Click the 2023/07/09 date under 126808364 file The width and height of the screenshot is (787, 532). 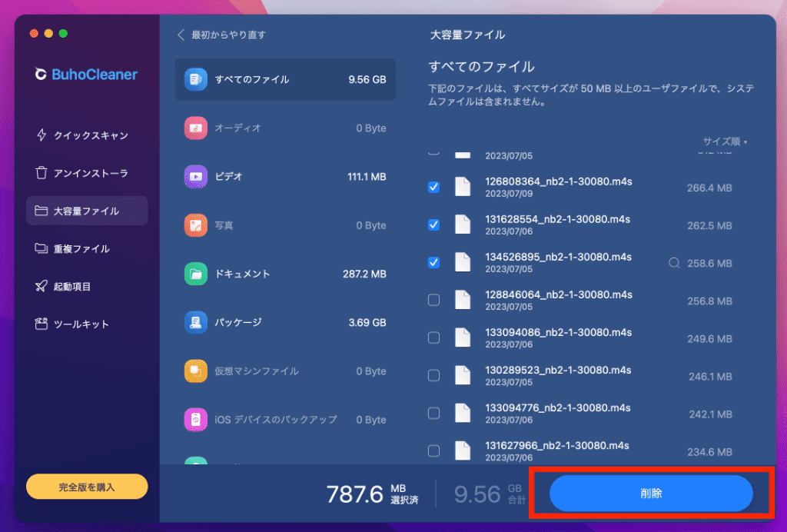pos(509,194)
